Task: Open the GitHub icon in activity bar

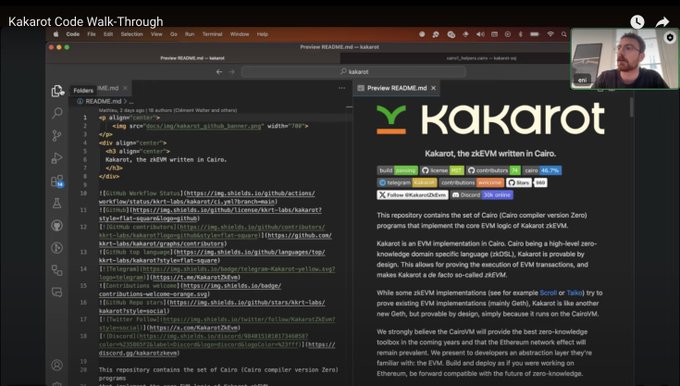Action: pos(57,226)
